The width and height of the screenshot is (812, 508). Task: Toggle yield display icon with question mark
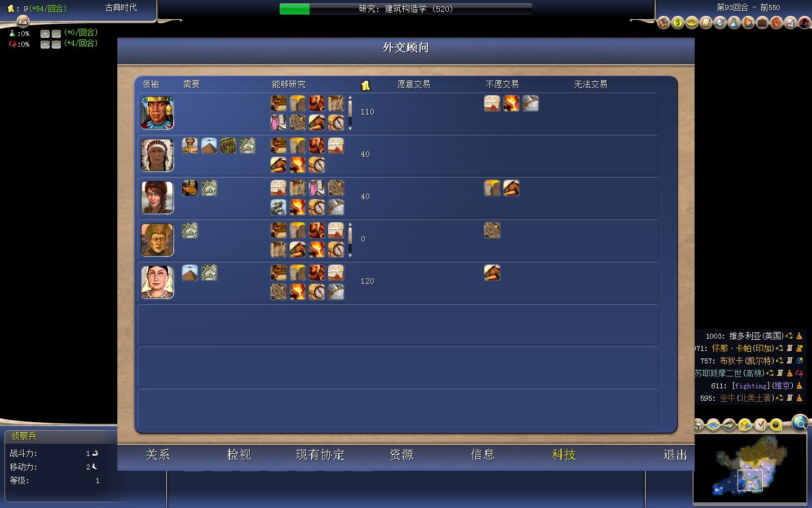[776, 425]
